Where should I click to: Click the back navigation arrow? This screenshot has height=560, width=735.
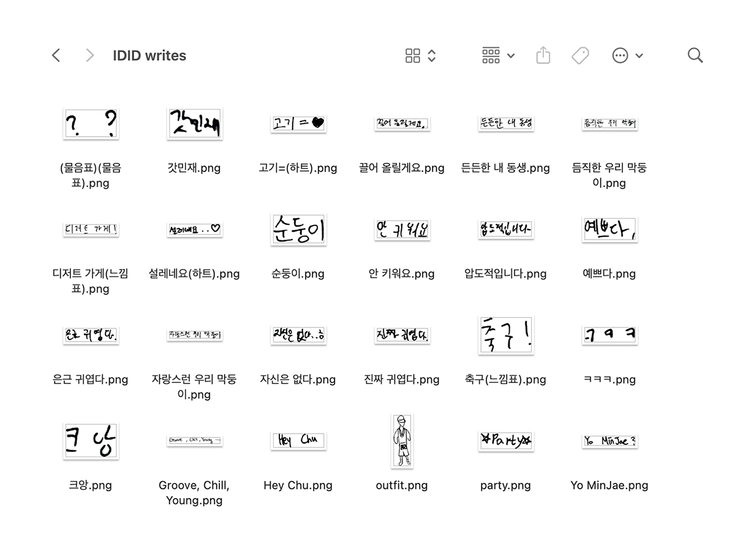click(56, 56)
